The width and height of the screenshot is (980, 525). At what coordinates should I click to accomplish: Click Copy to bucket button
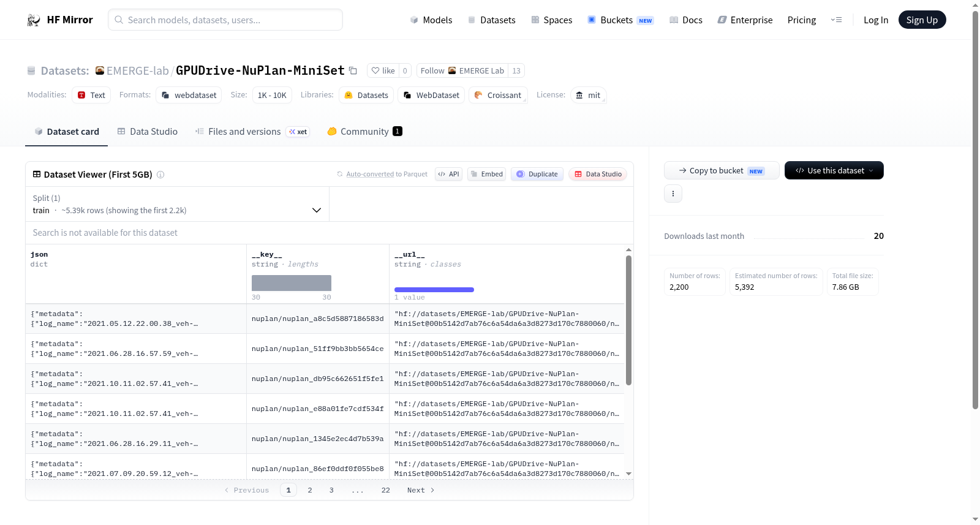pyautogui.click(x=722, y=170)
